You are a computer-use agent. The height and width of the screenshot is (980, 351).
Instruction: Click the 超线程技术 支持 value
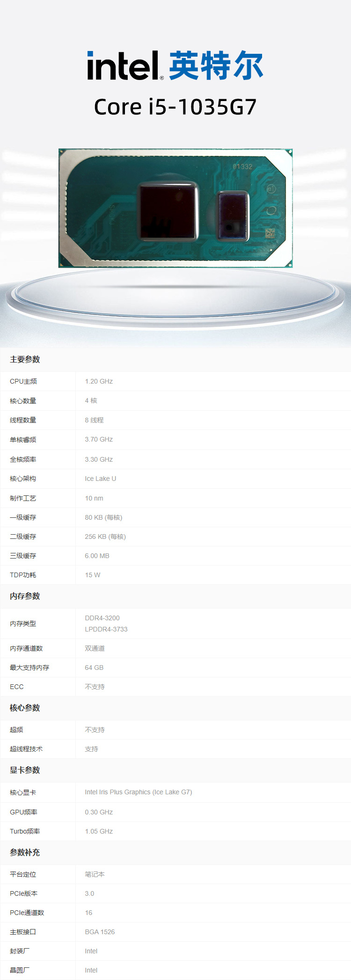click(x=91, y=749)
